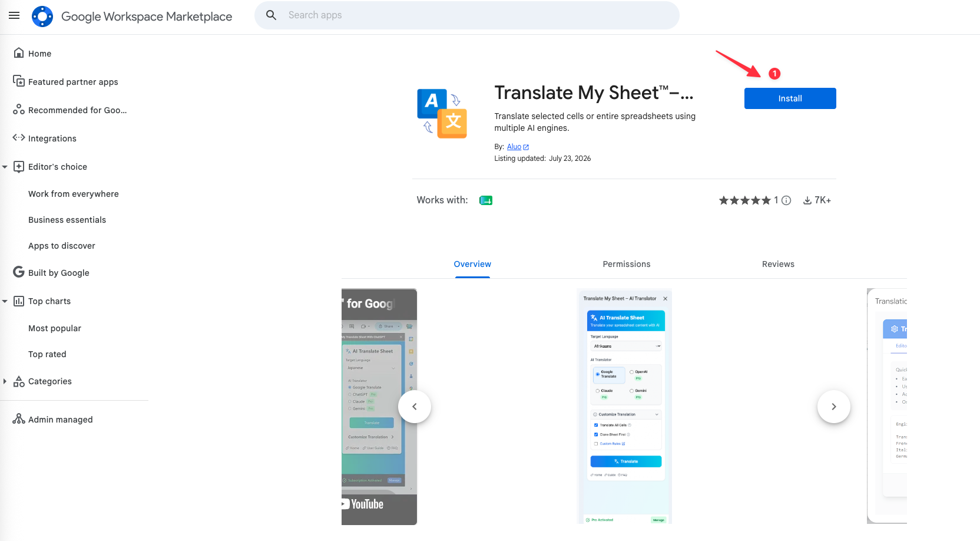Image resolution: width=980 pixels, height=541 pixels.
Task: Click the Integrations arrows icon
Action: tap(19, 138)
